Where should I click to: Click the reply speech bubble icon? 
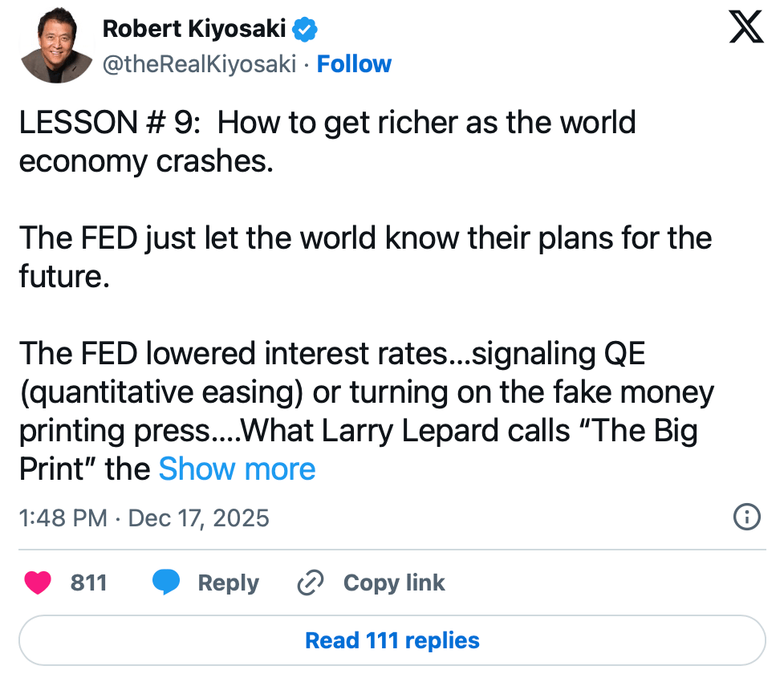(x=166, y=582)
